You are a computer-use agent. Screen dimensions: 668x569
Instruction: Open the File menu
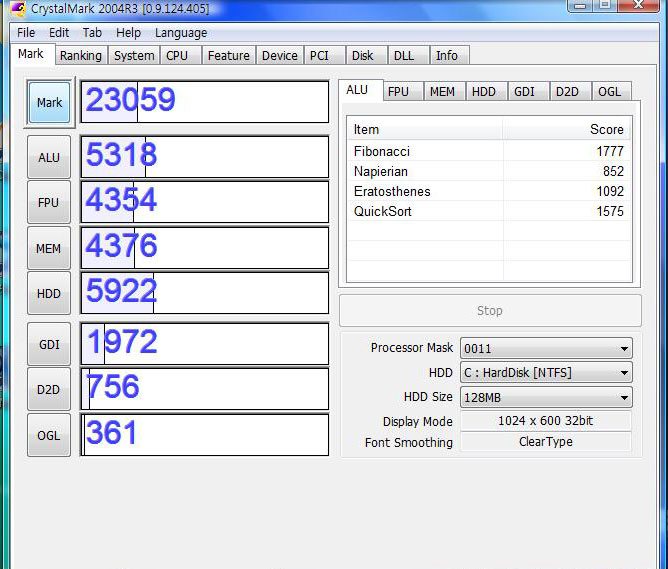coord(26,33)
